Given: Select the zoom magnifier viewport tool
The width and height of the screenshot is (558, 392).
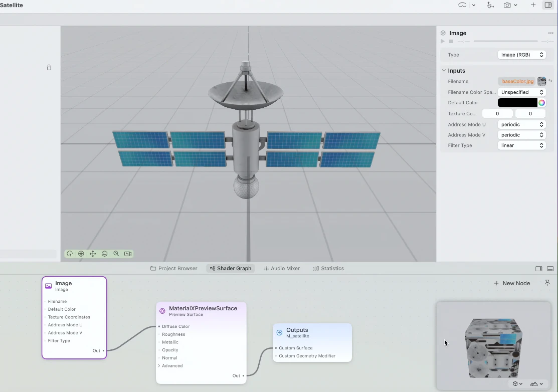Looking at the screenshot, I should click(x=116, y=254).
